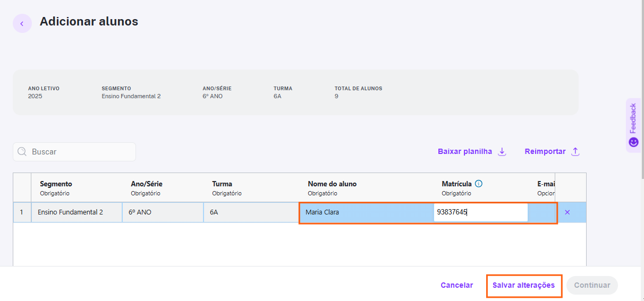The width and height of the screenshot is (644, 301).
Task: Go back using the purple arrow button
Action: (22, 23)
